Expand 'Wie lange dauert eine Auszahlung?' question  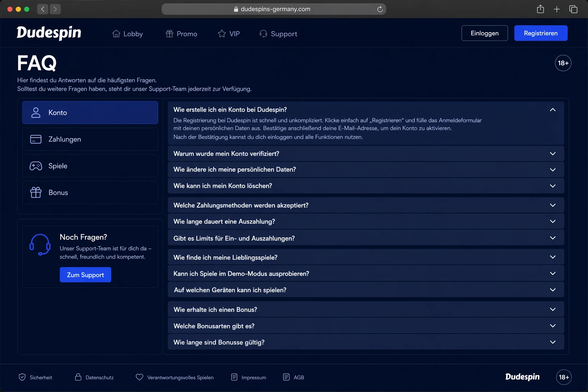366,221
